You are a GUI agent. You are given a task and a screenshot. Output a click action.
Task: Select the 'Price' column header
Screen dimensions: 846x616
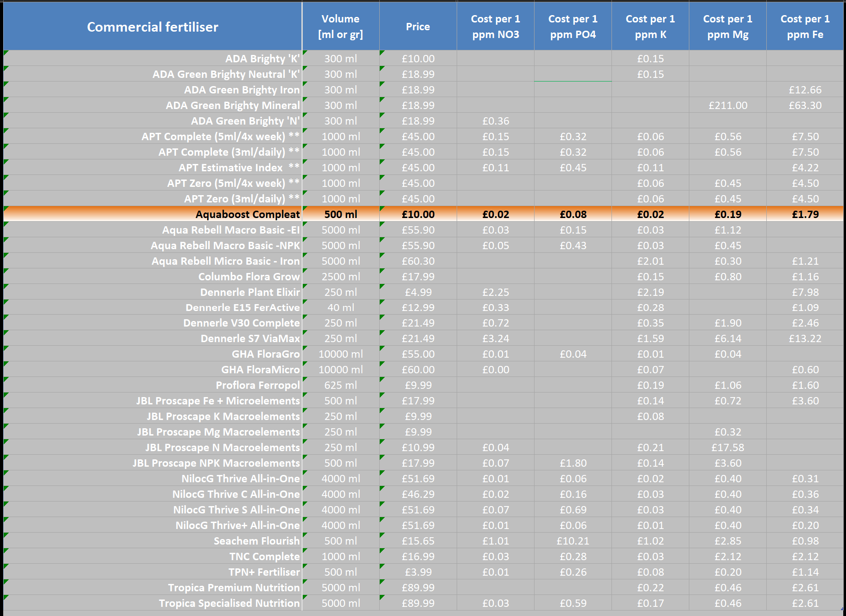click(x=418, y=27)
